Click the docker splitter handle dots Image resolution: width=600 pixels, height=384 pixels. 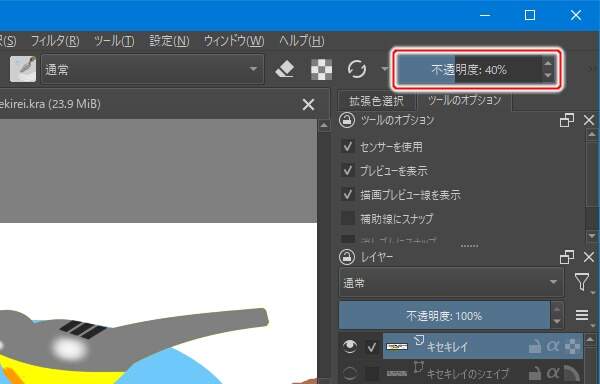coord(469,246)
